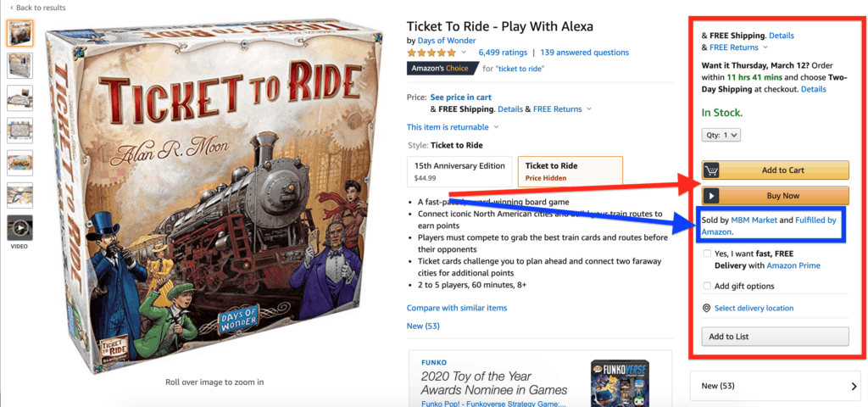Click the play icon on Buy Now
868x407 pixels.
click(x=712, y=195)
